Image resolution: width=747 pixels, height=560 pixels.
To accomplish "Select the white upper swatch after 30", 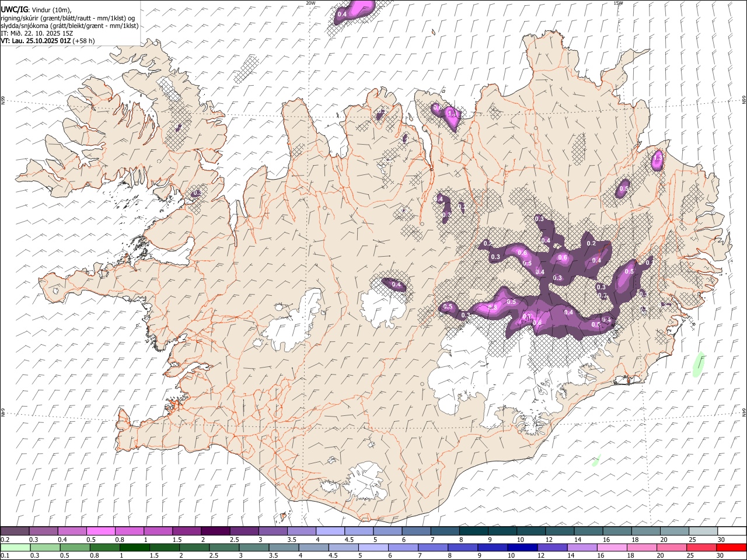I will (x=732, y=531).
